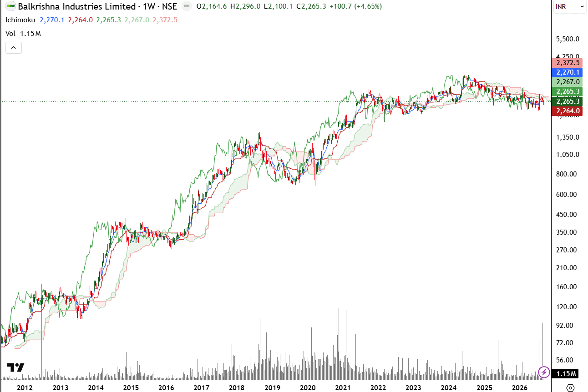
Task: Click the blue 2,270.1 price axis tag
Action: (x=568, y=72)
